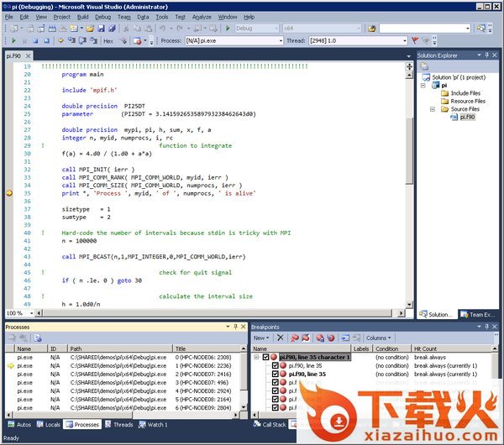Screen dimensions: 504x445
Task: Toggle the bold pi.f90 line 35 breakpoint checkbox
Action: (x=275, y=374)
